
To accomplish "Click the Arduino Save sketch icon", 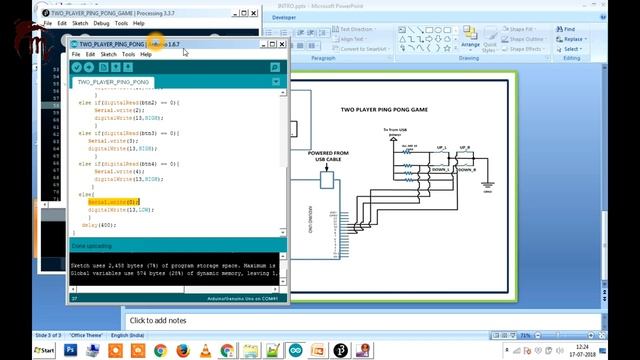I will coord(128,67).
